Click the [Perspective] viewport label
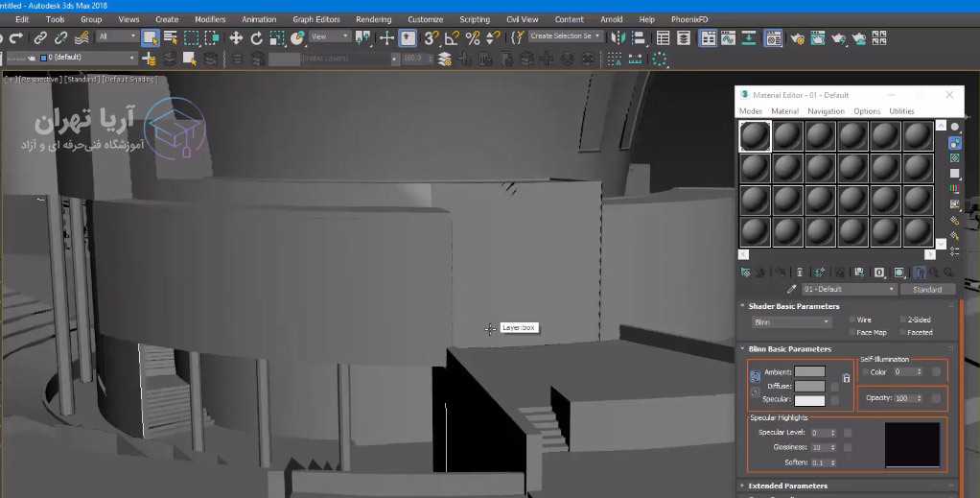The width and height of the screenshot is (980, 498). tap(40, 80)
